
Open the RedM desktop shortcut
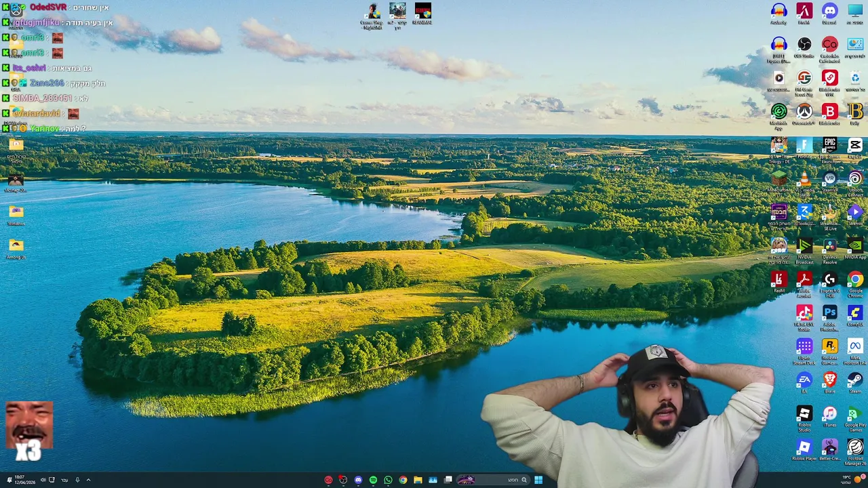(778, 280)
